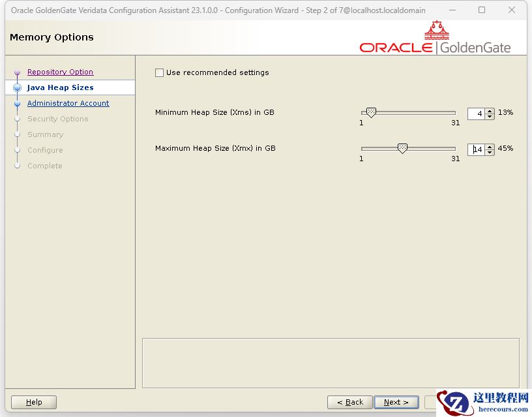Click the Repository Option step bullet icon
The image size is (532, 417).
click(18, 72)
